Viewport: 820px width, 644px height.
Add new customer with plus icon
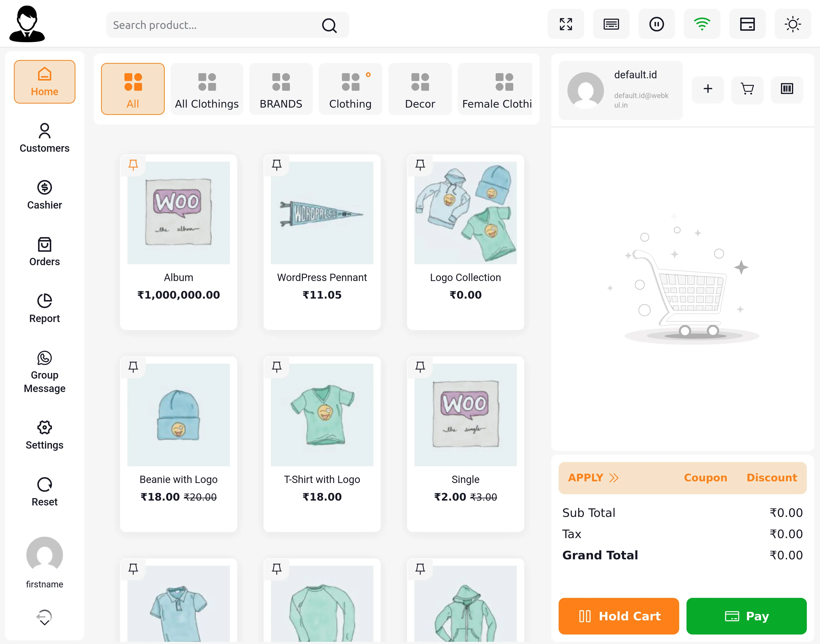707,89
